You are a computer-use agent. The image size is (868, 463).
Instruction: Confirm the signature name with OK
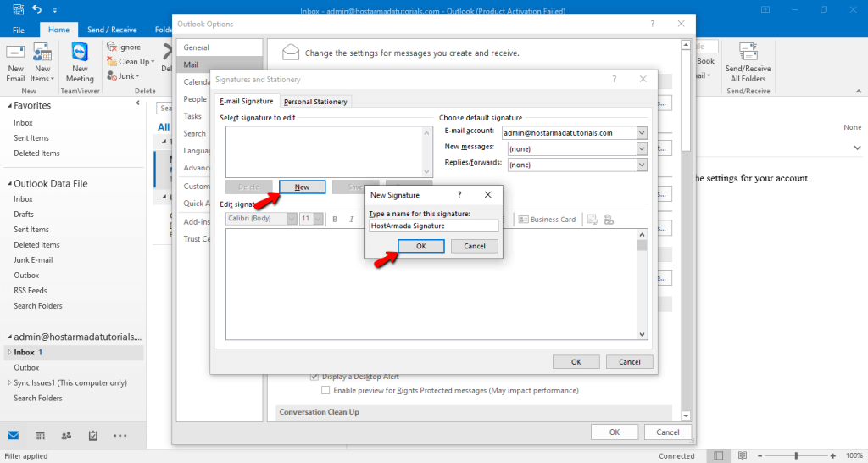(421, 246)
